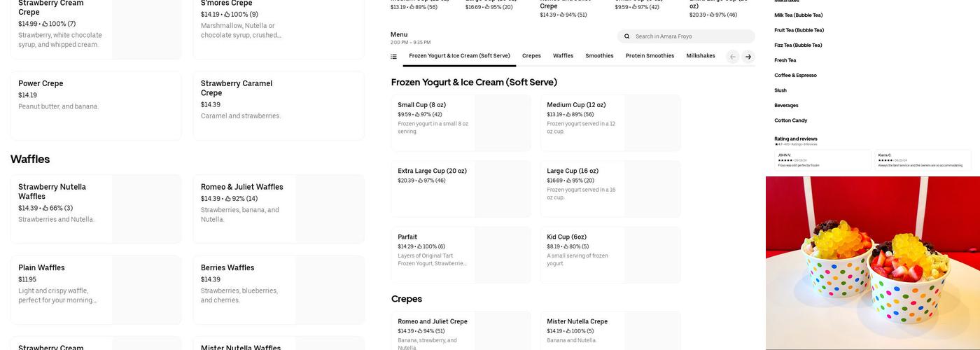
Task: Open the Cotton Candy category
Action: pyautogui.click(x=790, y=120)
